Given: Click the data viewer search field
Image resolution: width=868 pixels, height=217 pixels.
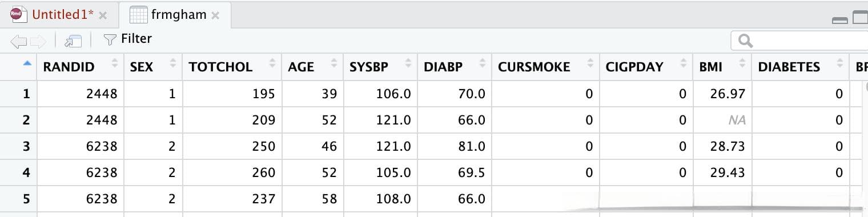Looking at the screenshot, I should 799,41.
